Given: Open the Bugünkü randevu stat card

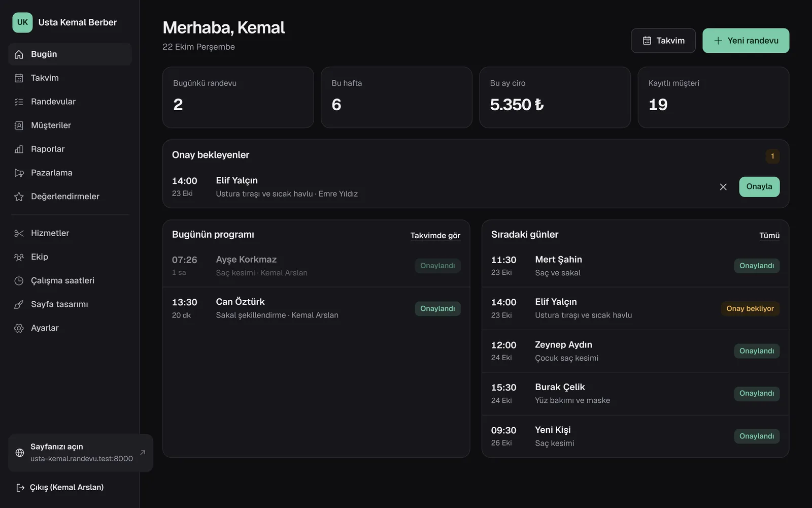Looking at the screenshot, I should pos(238,98).
